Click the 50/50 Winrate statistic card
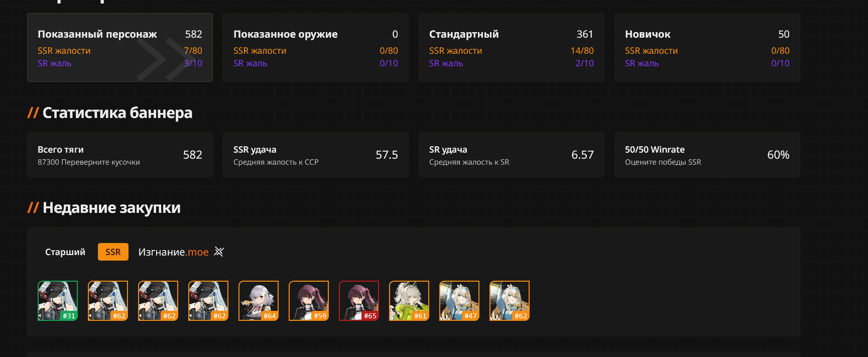The image size is (868, 357). 707,155
